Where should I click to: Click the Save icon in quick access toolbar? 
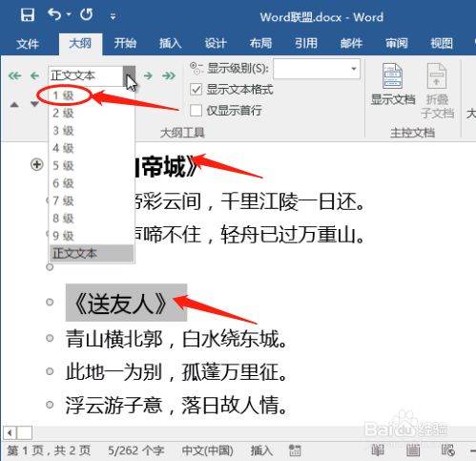click(28, 14)
